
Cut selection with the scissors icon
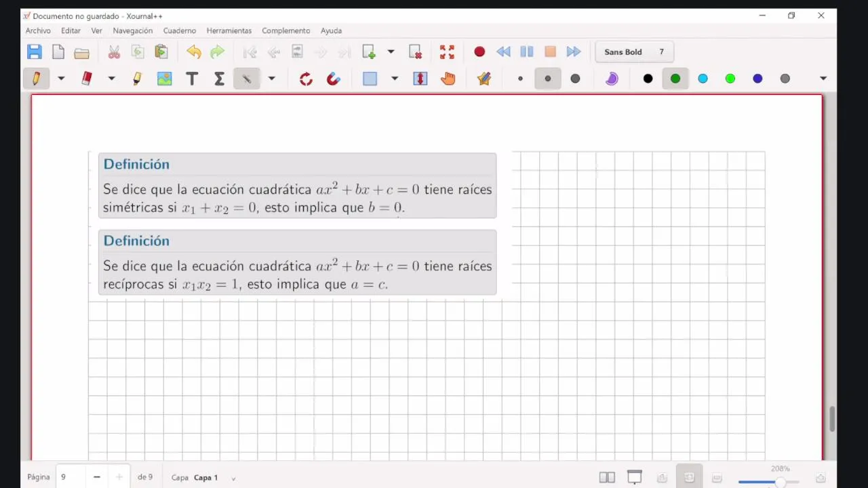[114, 52]
